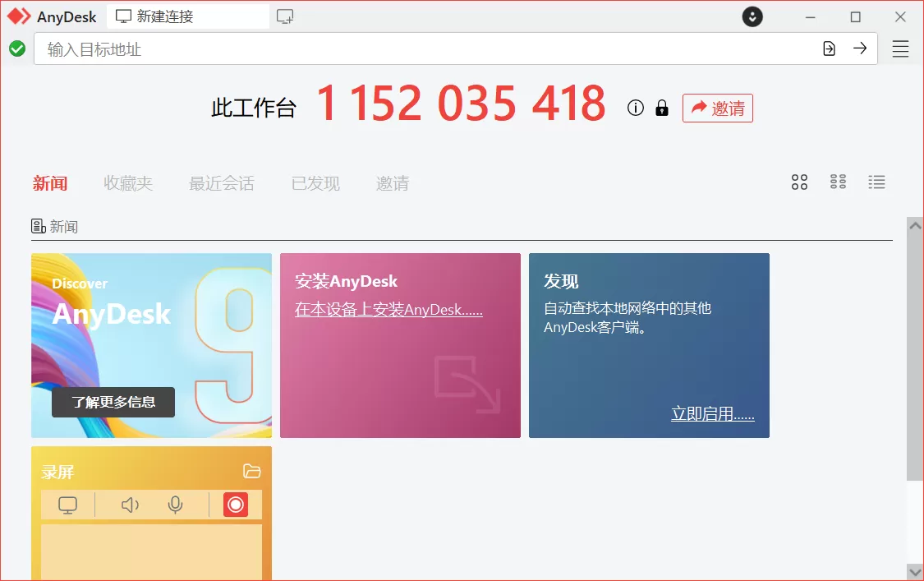
Task: Open the user account menu in the title bar
Action: (752, 16)
